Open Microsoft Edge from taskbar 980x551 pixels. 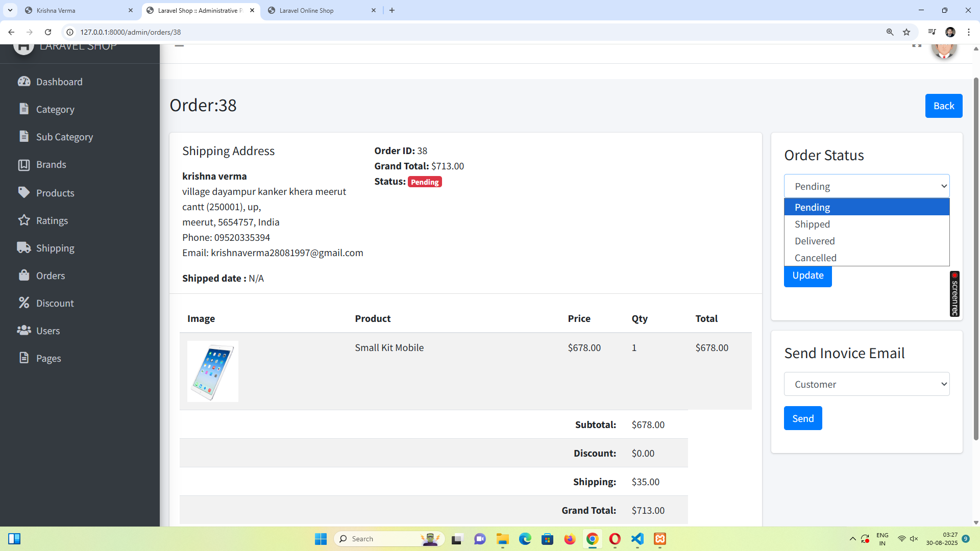tap(525, 539)
